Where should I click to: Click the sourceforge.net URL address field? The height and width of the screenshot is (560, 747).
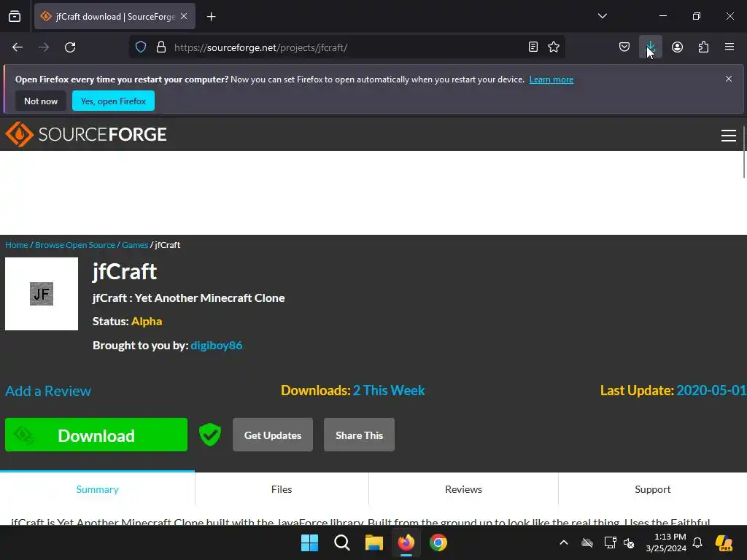pyautogui.click(x=347, y=47)
